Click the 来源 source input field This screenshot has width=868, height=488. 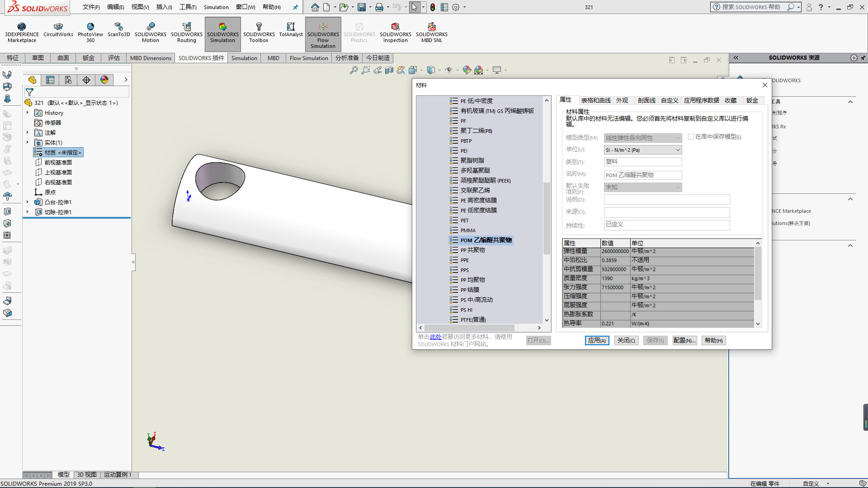click(667, 212)
